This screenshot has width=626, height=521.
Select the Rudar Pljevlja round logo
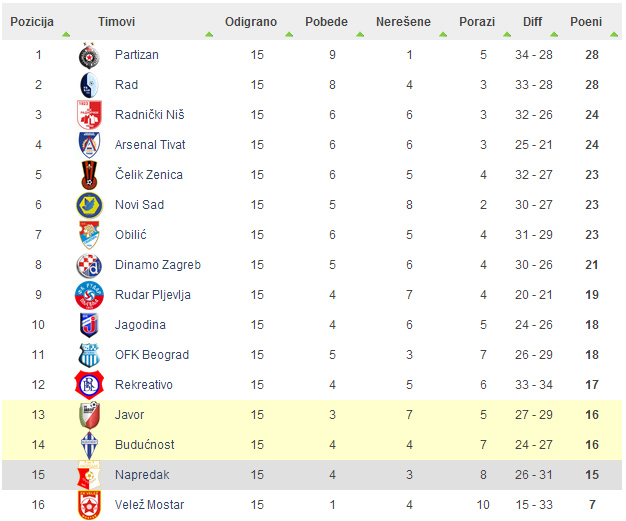pos(89,295)
